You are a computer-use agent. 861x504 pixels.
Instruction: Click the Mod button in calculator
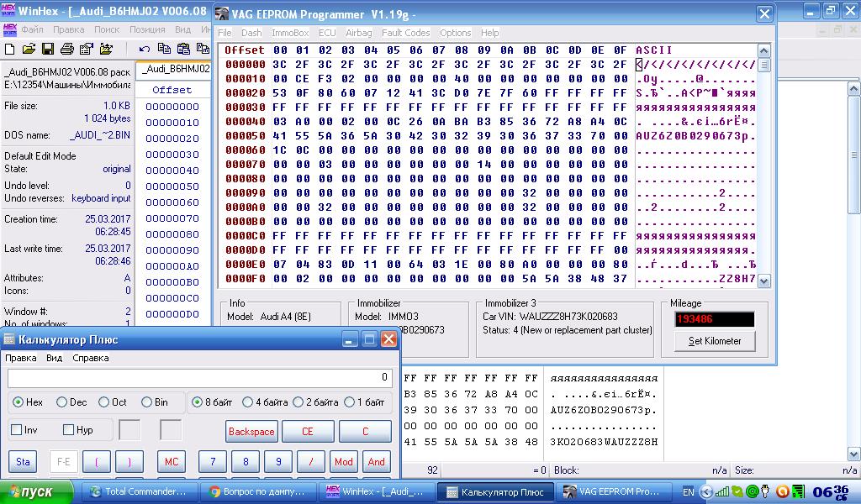(x=344, y=462)
